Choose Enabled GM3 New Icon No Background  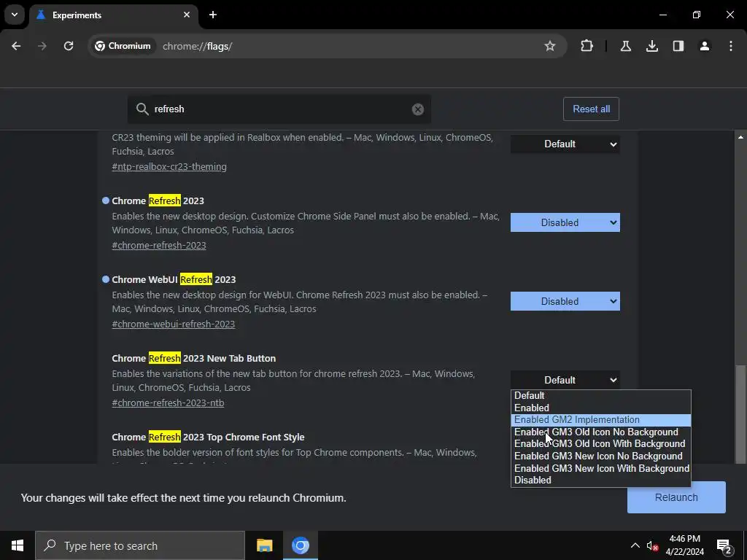tap(601, 456)
